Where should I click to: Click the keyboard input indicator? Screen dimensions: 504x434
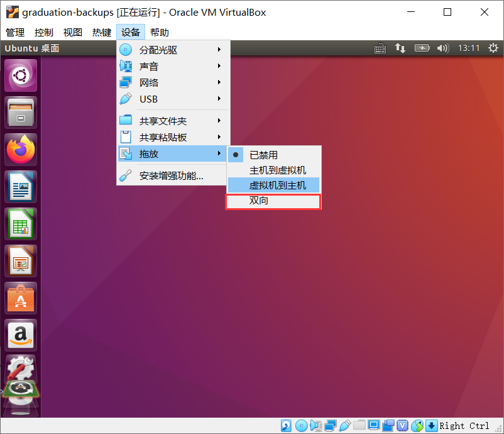(380, 48)
